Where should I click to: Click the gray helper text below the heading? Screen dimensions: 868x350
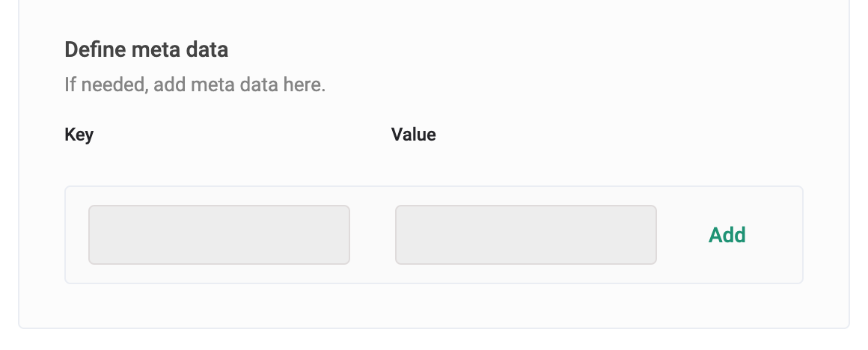195,85
